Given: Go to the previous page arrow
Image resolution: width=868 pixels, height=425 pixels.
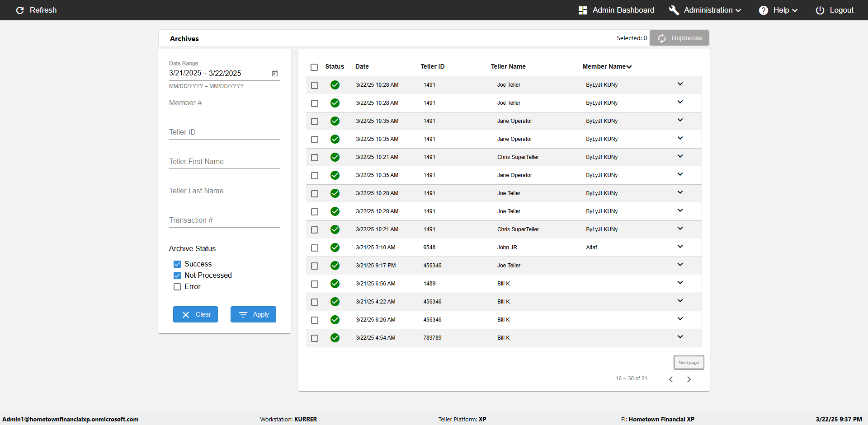Looking at the screenshot, I should pyautogui.click(x=671, y=379).
